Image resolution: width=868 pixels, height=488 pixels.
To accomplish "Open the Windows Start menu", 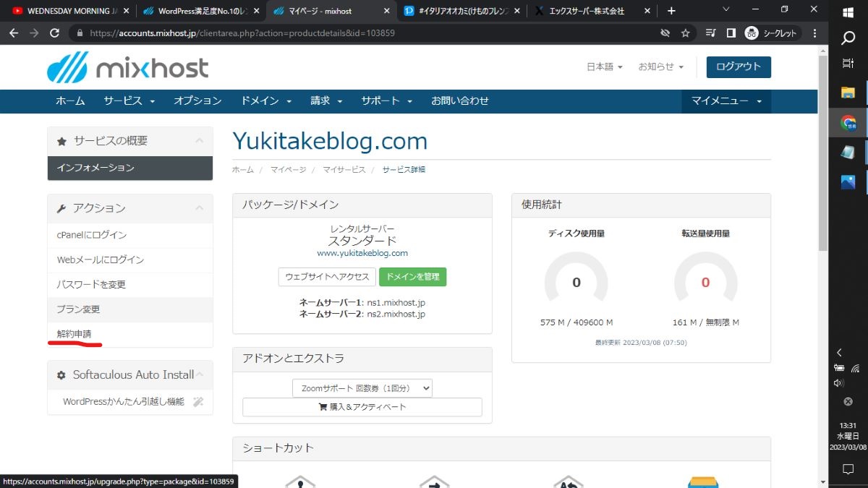I will (848, 12).
